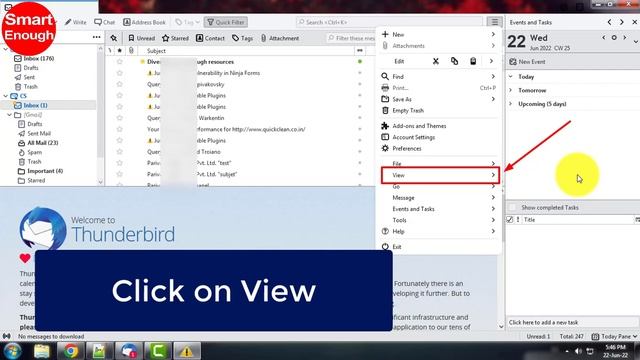Screen dimensions: 640x360
Task: Open folder pane options three dots
Action: [96, 37]
